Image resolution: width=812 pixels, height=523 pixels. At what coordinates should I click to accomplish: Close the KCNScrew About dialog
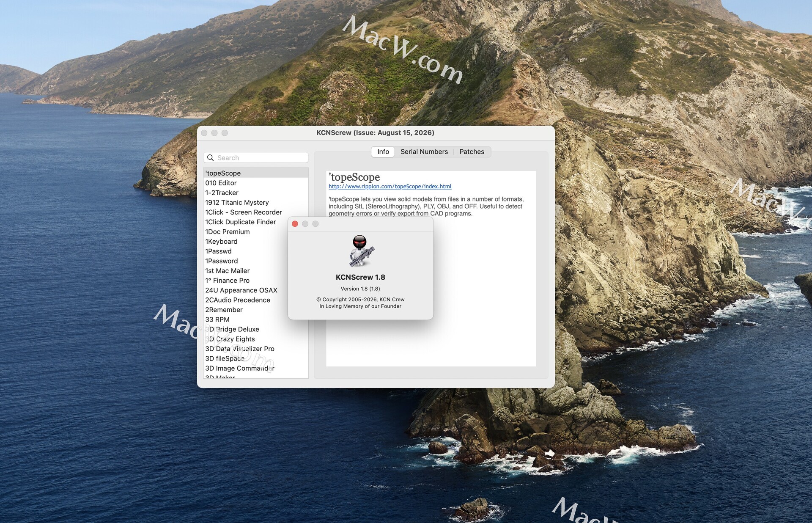tap(295, 224)
